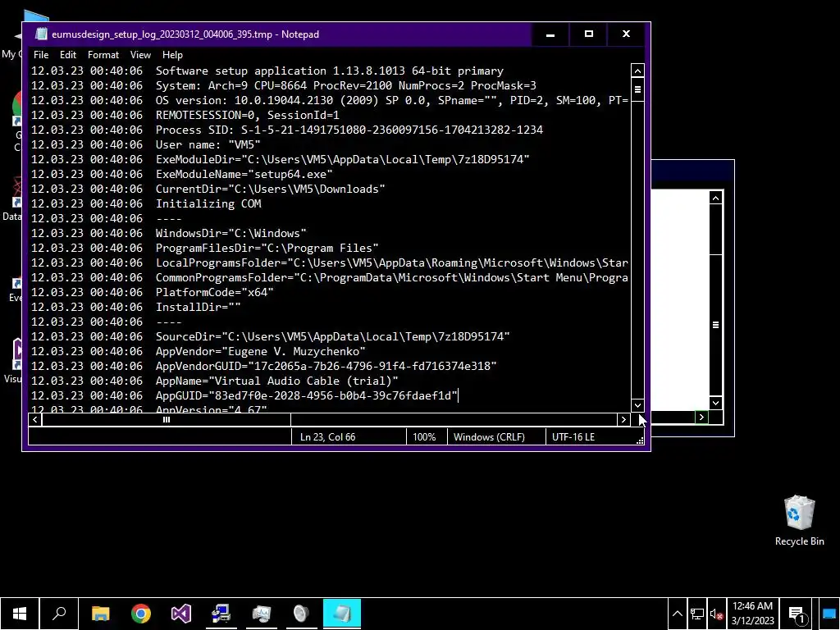
Task: Open Google Chrome from the taskbar
Action: [141, 614]
